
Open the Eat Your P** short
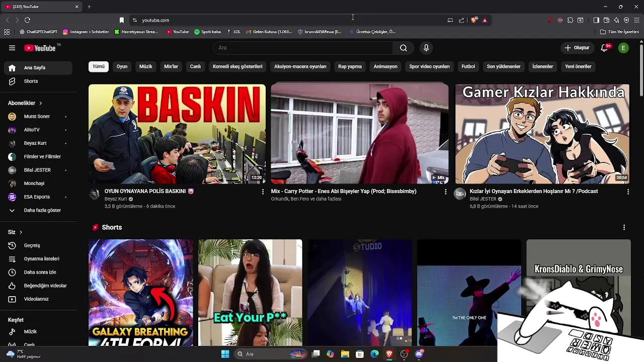pos(250,293)
